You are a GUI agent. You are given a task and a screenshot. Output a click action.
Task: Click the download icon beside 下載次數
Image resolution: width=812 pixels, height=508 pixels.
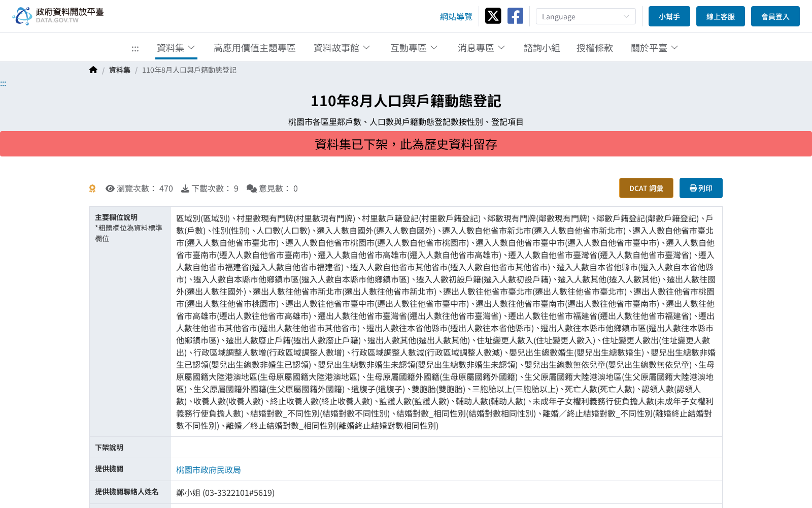point(185,188)
